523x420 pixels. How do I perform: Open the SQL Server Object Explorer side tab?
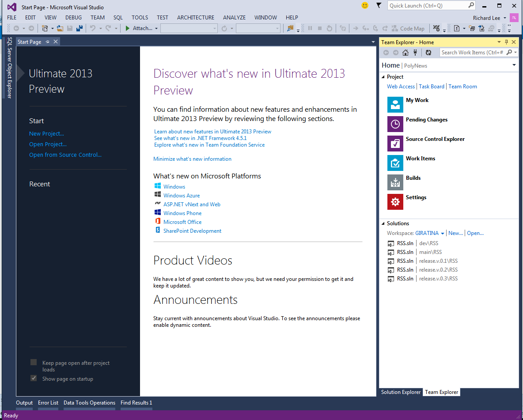pos(9,68)
